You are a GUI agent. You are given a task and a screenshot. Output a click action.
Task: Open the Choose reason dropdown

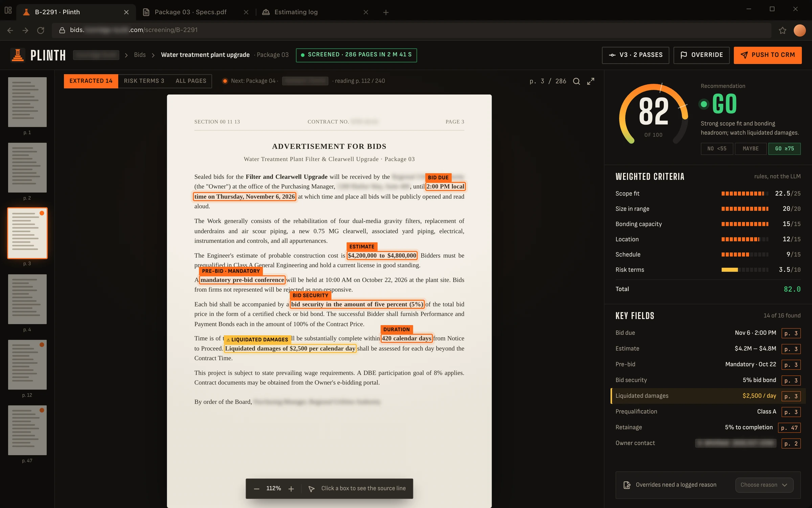[764, 485]
